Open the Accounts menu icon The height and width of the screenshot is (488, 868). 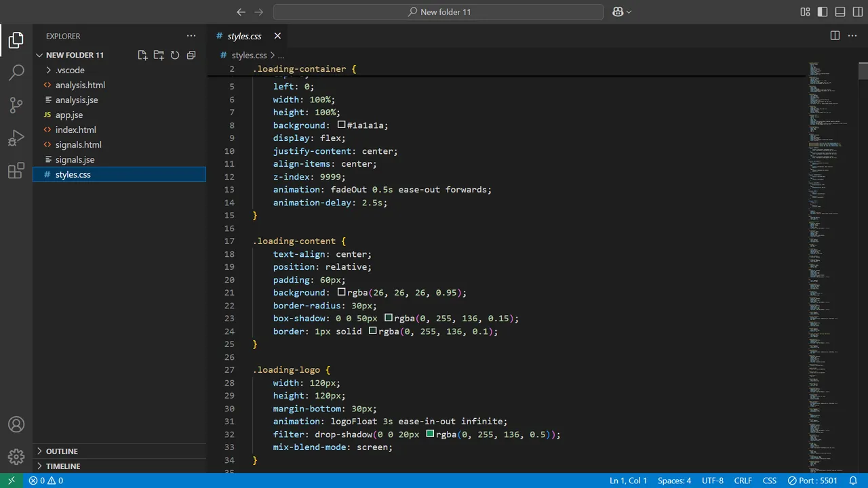tap(16, 424)
